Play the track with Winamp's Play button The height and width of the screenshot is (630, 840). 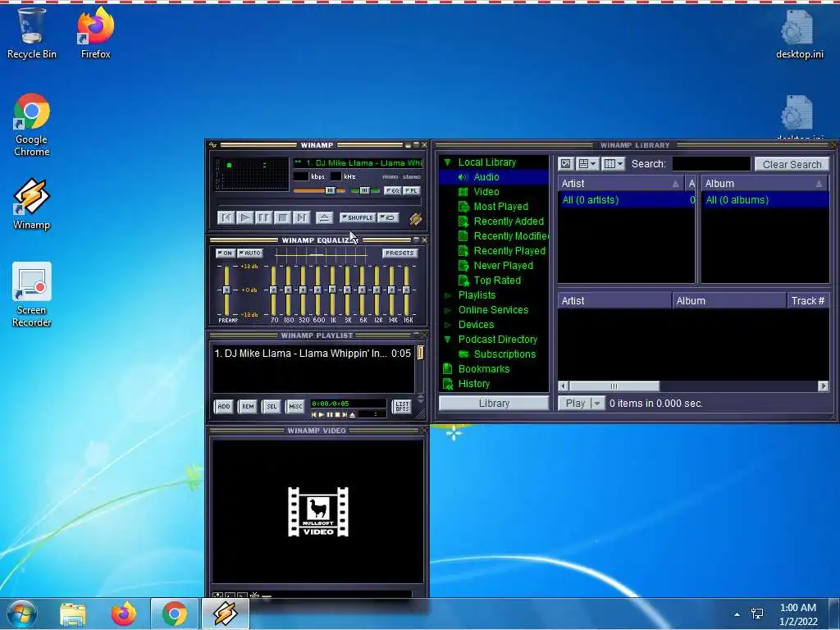(244, 217)
